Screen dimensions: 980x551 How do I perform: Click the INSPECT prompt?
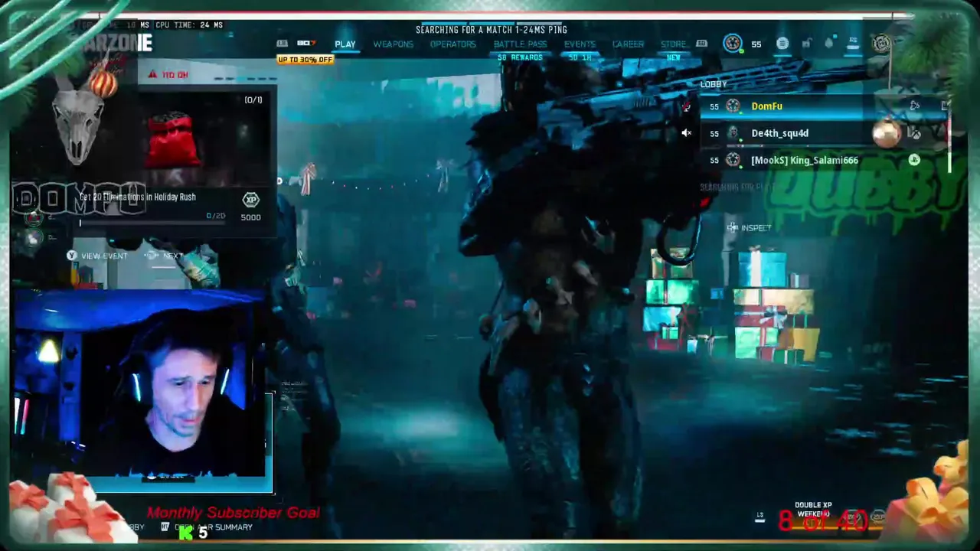tap(750, 228)
